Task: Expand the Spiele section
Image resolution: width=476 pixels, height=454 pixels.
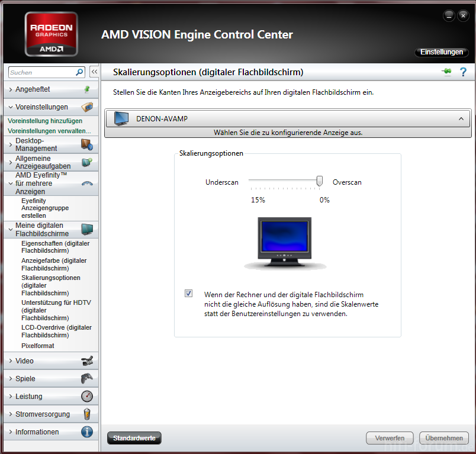Action: pos(11,378)
